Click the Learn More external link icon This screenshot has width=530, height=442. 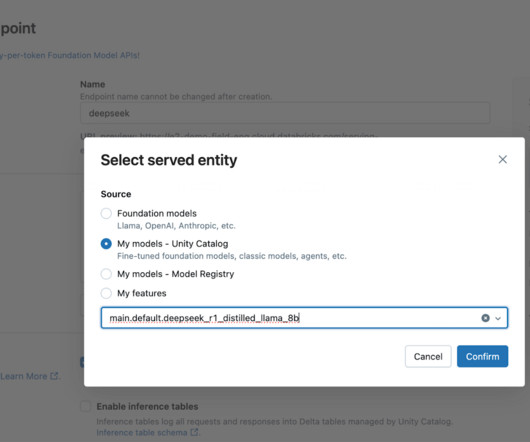pyautogui.click(x=54, y=376)
